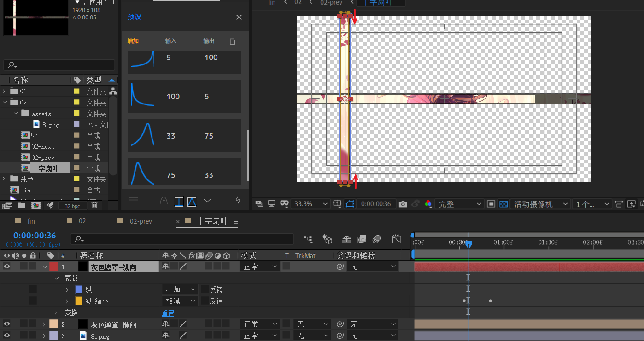Delete preset with trash icon in Flow
This screenshot has width=644, height=341.
pyautogui.click(x=232, y=41)
